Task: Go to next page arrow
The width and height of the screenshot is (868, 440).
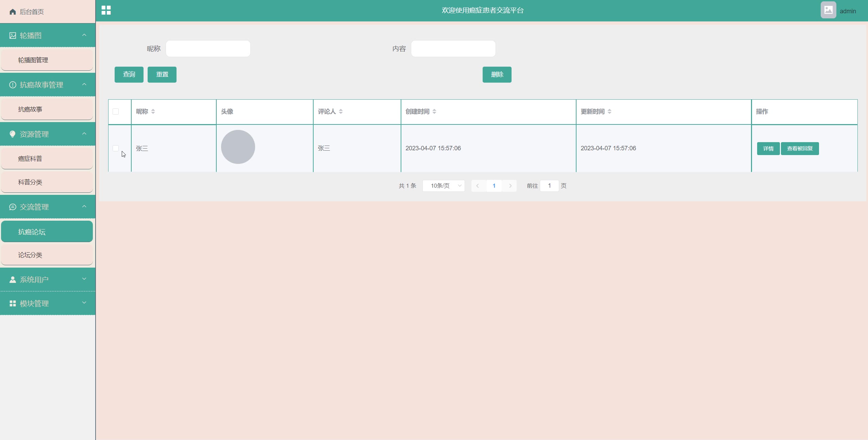Action: tap(510, 186)
